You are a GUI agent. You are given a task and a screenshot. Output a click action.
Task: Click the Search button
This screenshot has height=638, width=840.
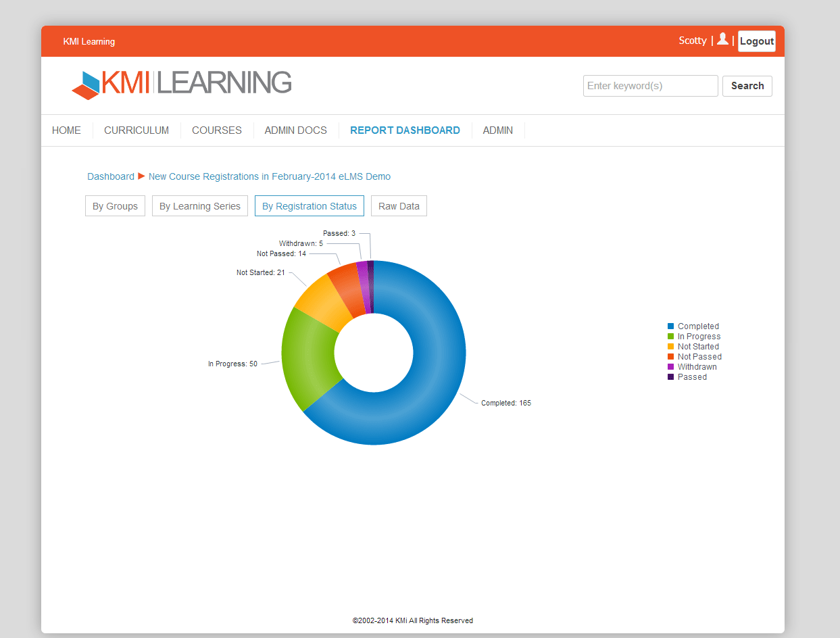pos(747,86)
